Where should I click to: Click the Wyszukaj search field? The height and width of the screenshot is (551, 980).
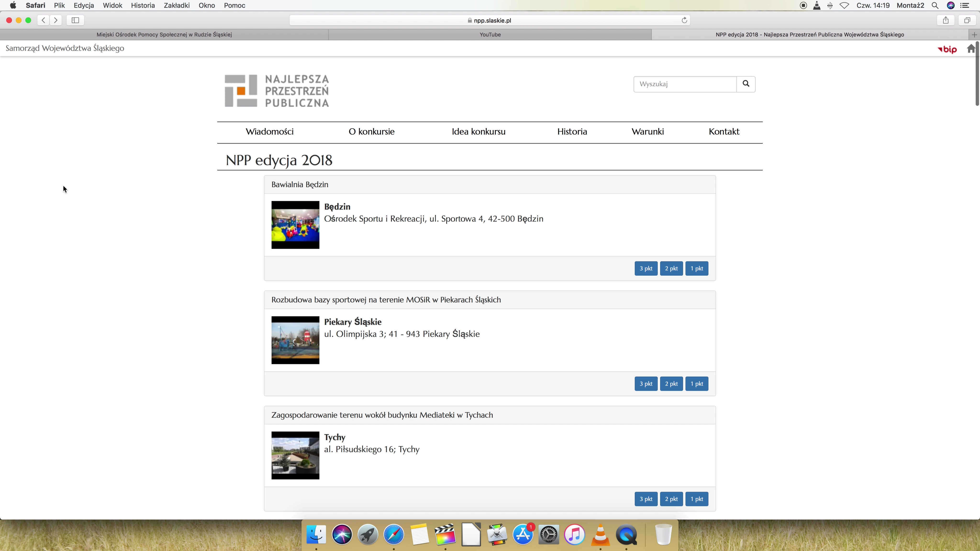pyautogui.click(x=685, y=84)
